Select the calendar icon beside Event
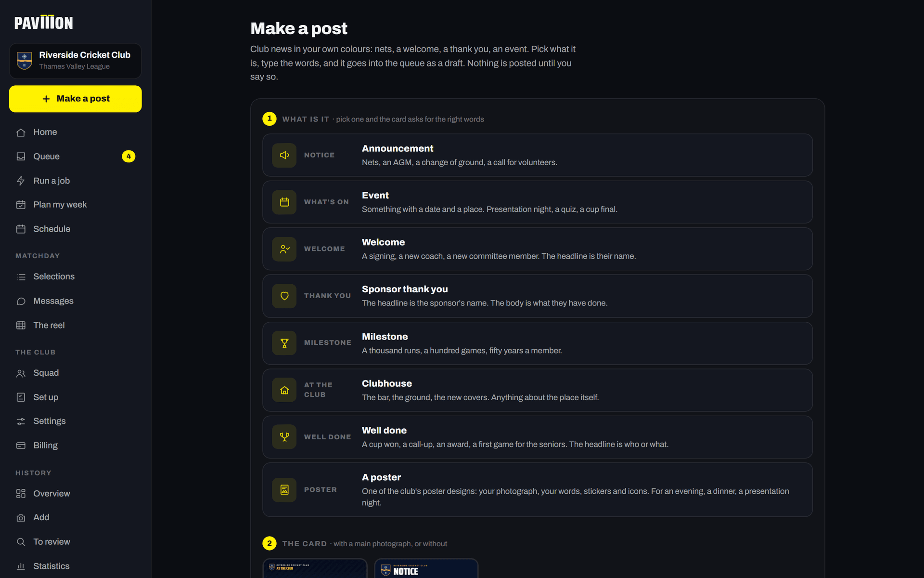924x578 pixels. 284,202
